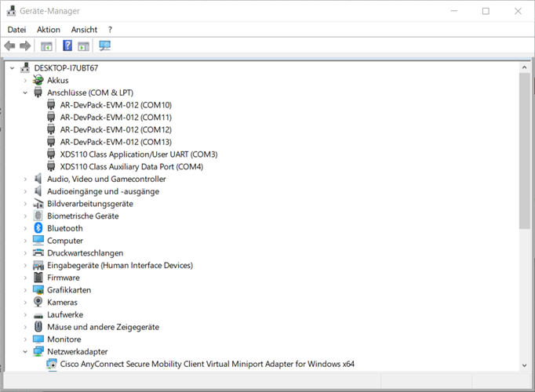The image size is (535, 392).
Task: Click the show/hide action pane toolbar icon
Action: click(84, 45)
